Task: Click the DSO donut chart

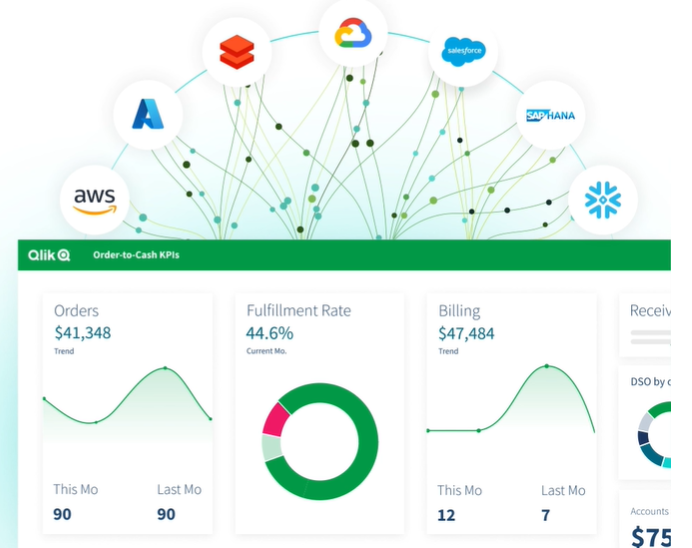Action: coord(654,434)
